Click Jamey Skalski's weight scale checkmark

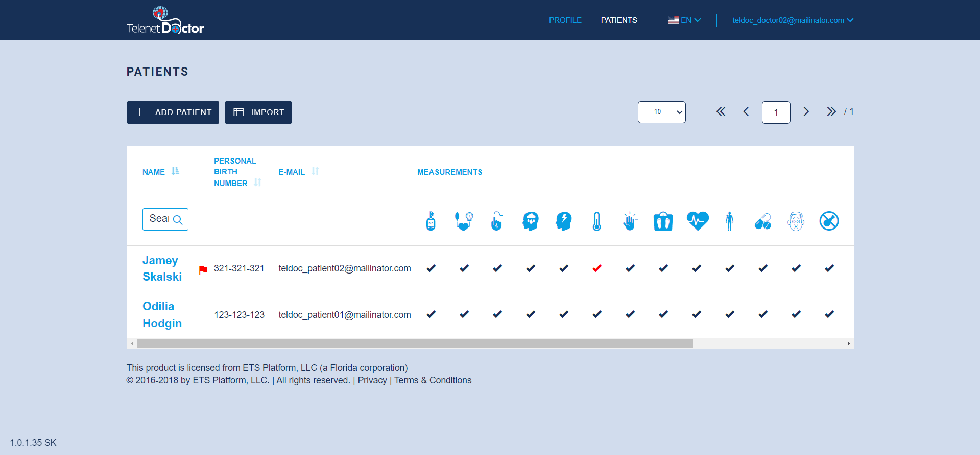pos(663,268)
